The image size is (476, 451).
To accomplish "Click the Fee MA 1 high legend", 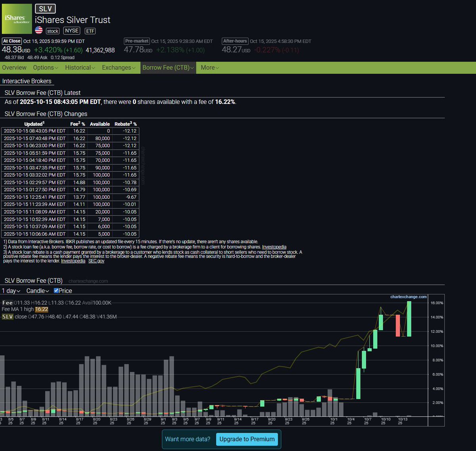I will pos(25,309).
